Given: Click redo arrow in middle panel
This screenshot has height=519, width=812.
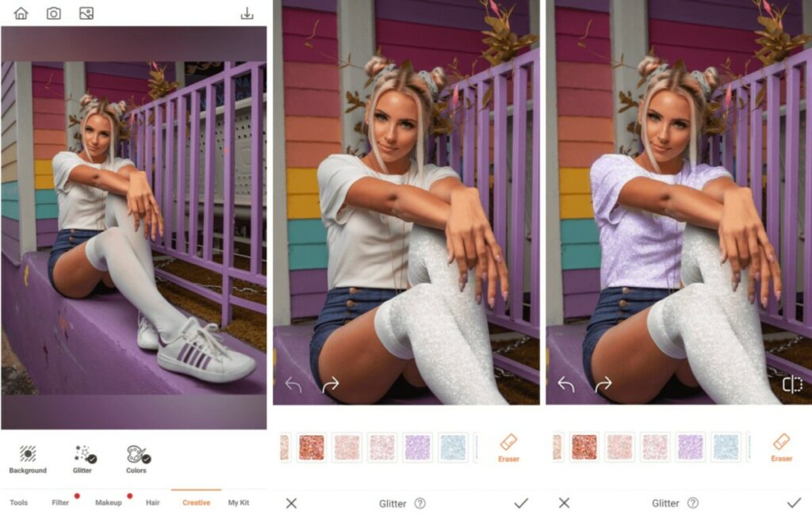Looking at the screenshot, I should (331, 384).
